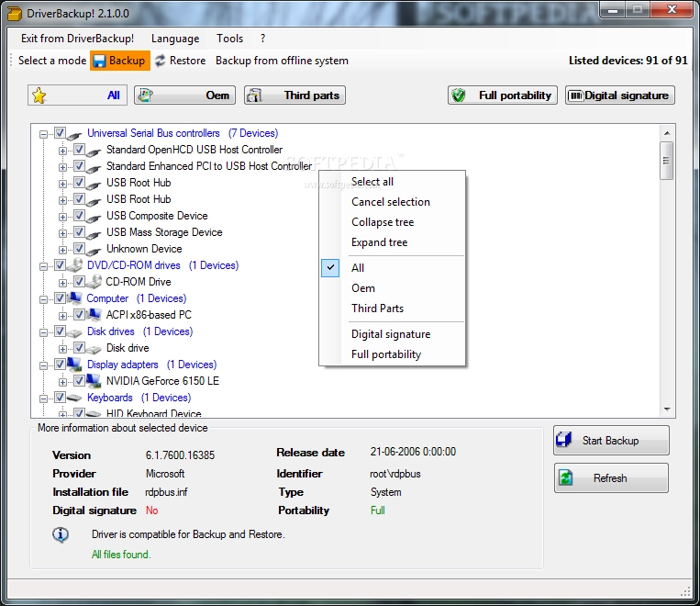Choose Collapse tree from context menu
700x606 pixels.
(383, 222)
